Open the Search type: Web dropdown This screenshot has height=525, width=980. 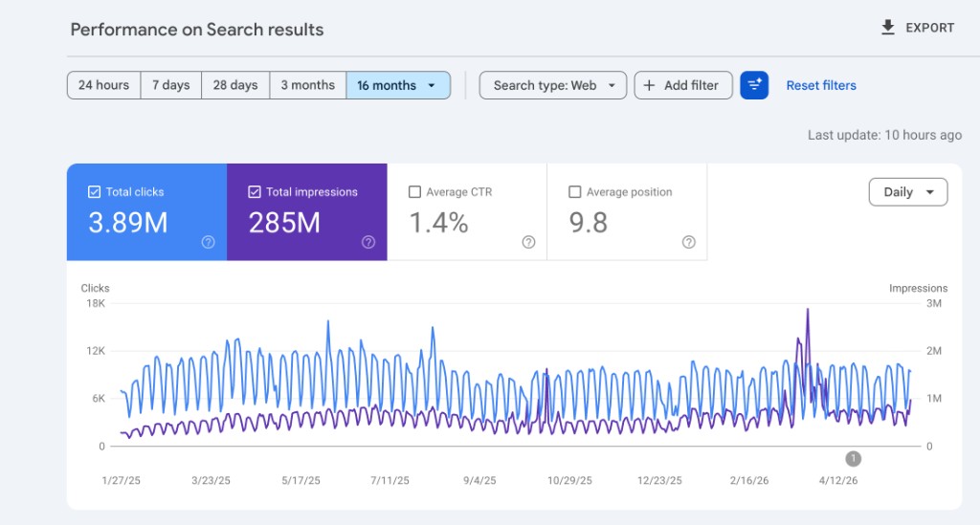point(553,85)
